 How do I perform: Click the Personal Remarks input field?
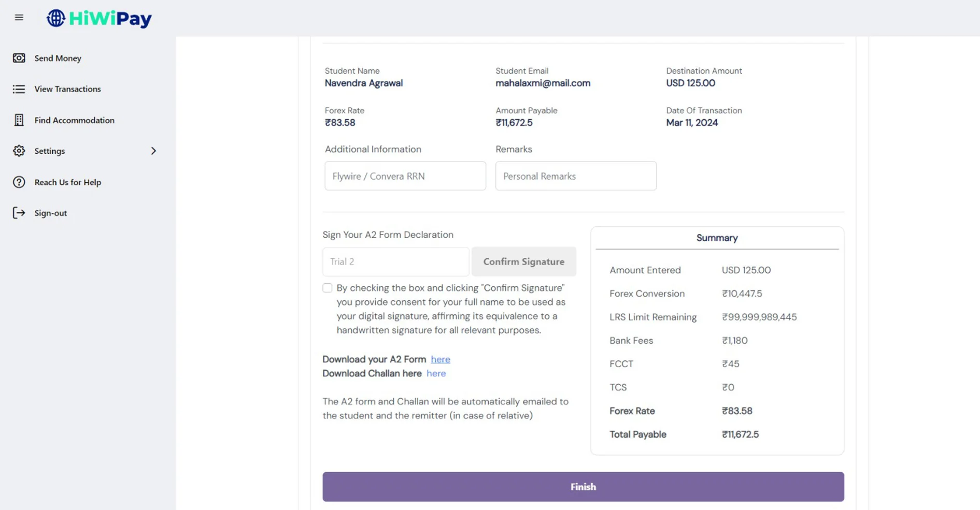[576, 176]
